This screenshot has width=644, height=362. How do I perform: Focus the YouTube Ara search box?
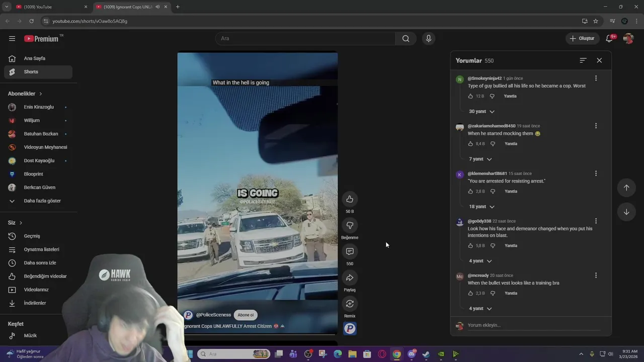pos(305,39)
